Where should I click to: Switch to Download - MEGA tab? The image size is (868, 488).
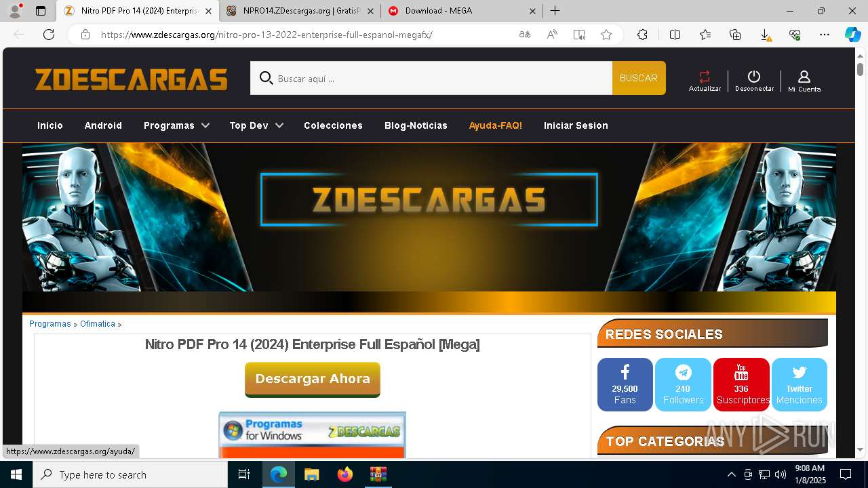point(461,11)
